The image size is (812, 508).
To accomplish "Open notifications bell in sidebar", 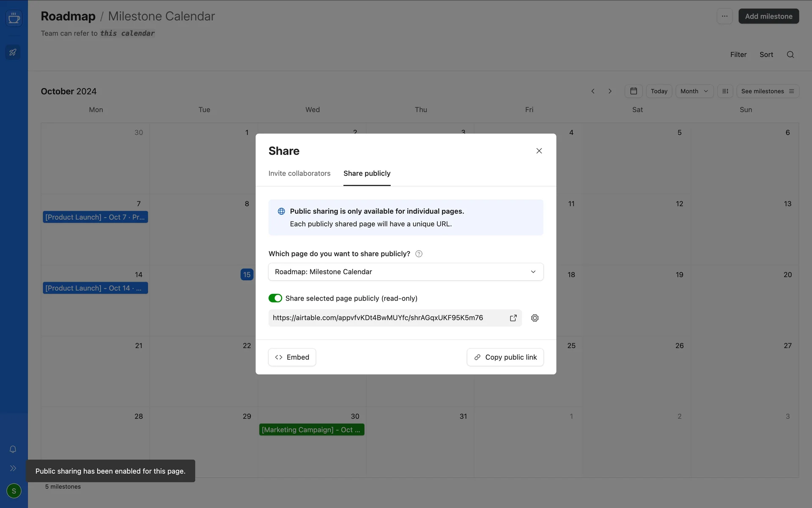I will click(13, 449).
